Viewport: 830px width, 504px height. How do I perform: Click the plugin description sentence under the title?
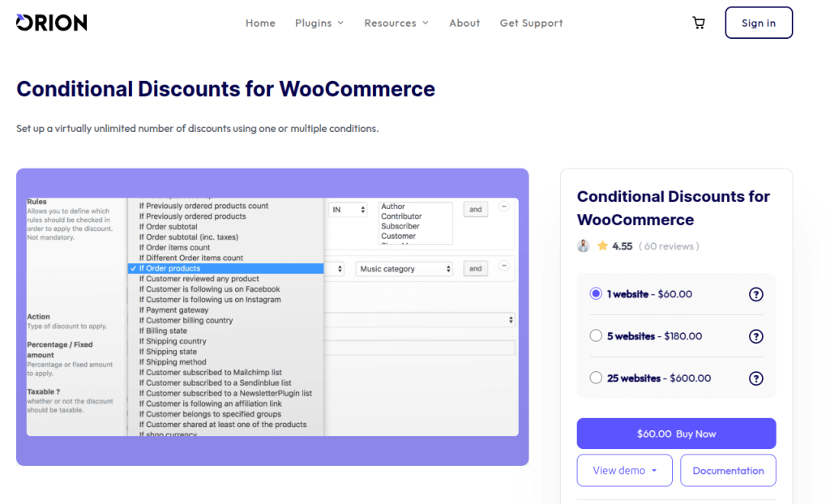pos(198,129)
